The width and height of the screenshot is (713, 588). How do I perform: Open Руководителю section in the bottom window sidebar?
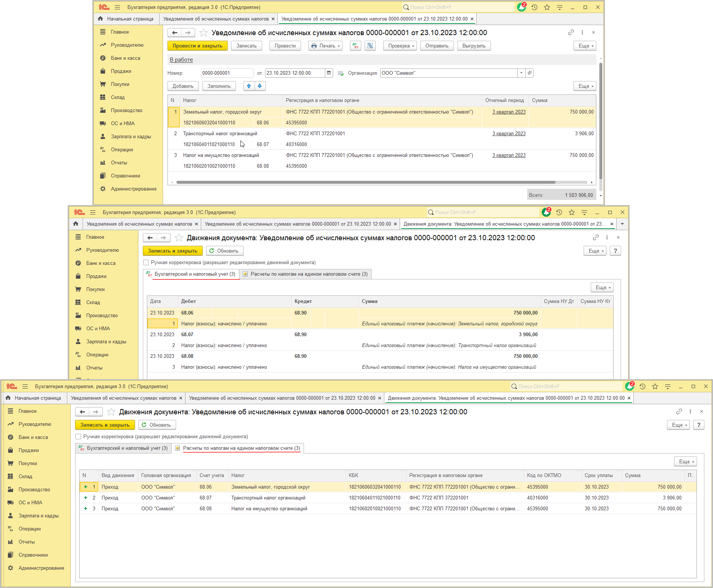[35, 424]
